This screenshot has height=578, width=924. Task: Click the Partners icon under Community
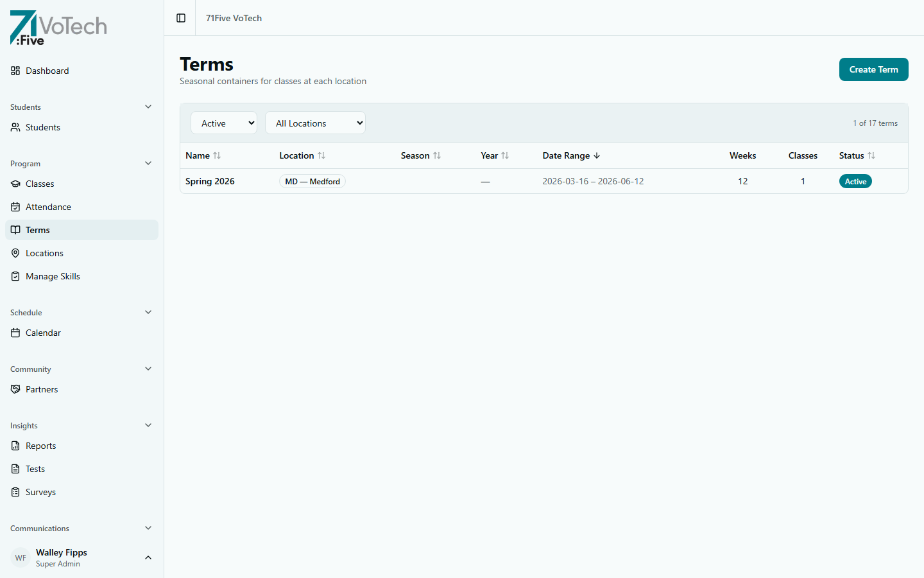[x=15, y=389]
